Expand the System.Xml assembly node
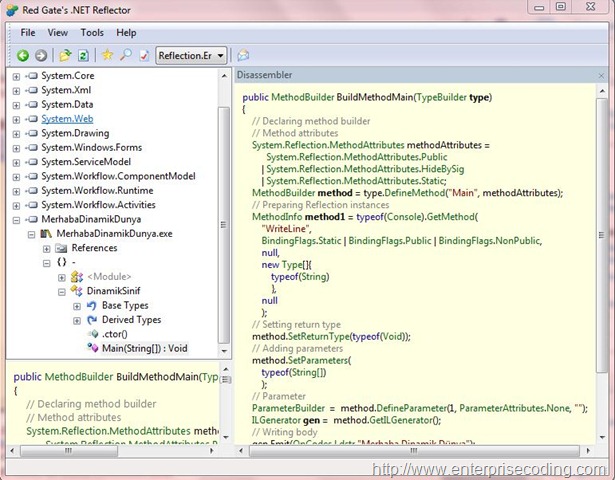Image resolution: width=615 pixels, height=480 pixels. pyautogui.click(x=16, y=91)
